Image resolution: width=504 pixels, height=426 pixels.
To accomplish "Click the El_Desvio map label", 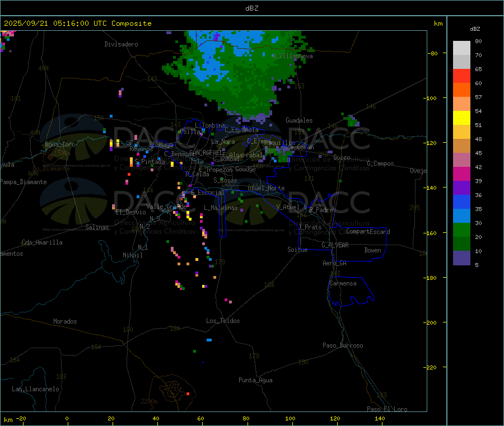I will click(x=131, y=212).
